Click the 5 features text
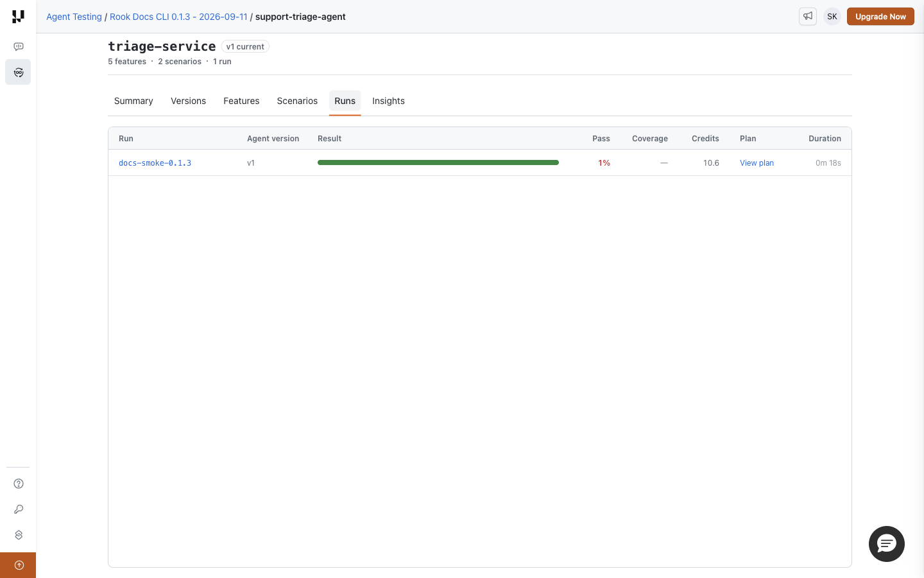Screen dimensions: 924x578 pyautogui.click(x=127, y=62)
